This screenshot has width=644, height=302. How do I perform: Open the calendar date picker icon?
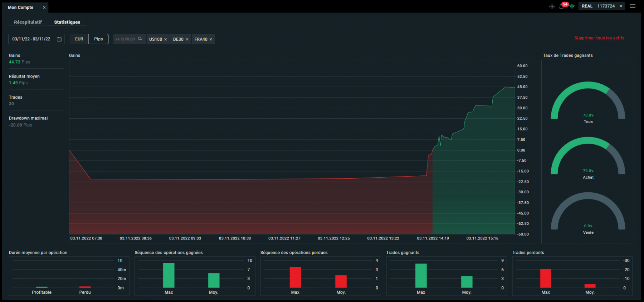(x=59, y=39)
